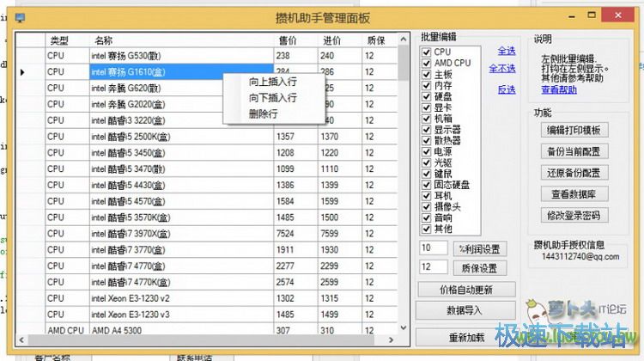The height and width of the screenshot is (361, 644).
Task: Click the profit percentage field showing 10
Action: (x=434, y=248)
